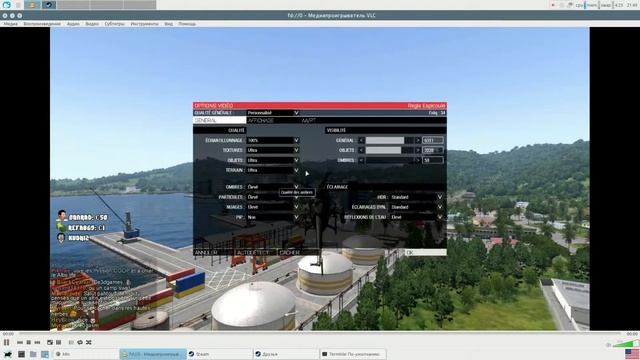The width and height of the screenshot is (640, 360).
Task: Decrease Ombres visibility with left arrow
Action: [x=361, y=160]
